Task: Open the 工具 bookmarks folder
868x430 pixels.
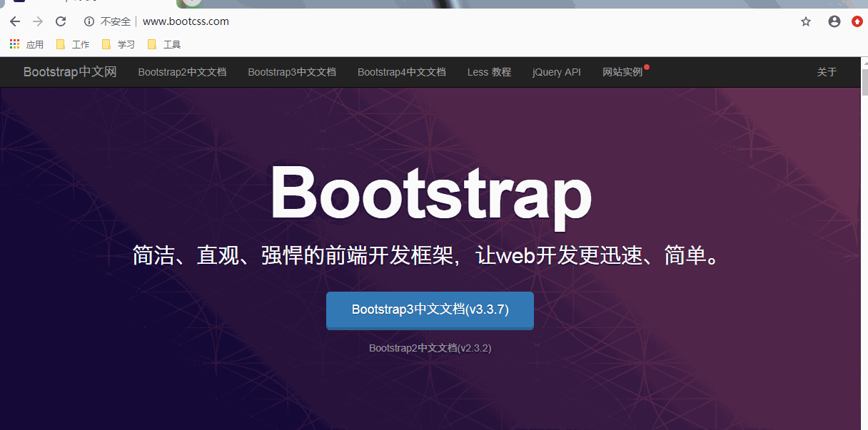Action: coord(164,44)
